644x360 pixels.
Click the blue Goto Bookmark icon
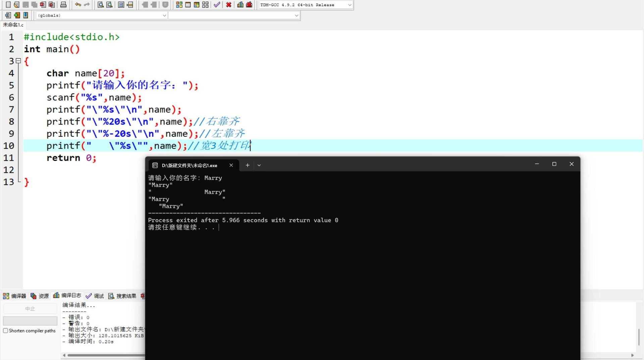point(26,15)
